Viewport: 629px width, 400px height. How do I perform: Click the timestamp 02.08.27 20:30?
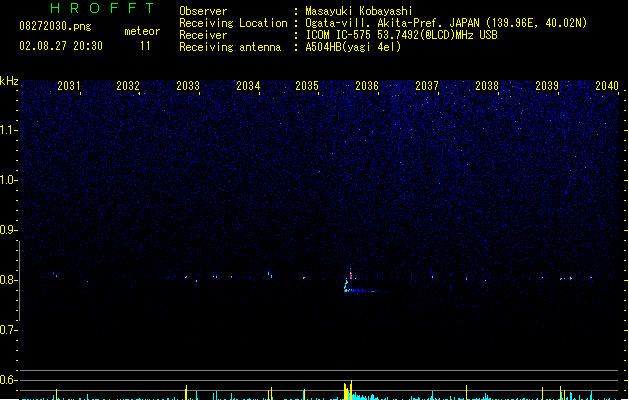61,46
